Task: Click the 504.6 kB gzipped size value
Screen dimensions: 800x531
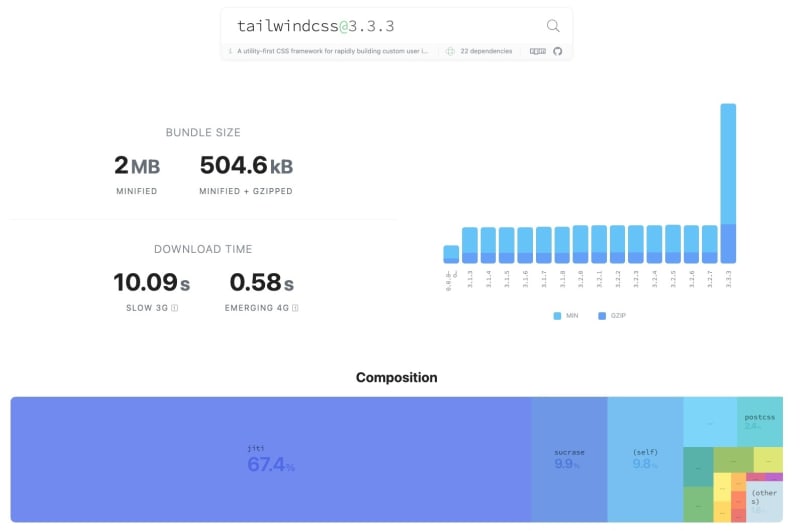Action: (246, 165)
